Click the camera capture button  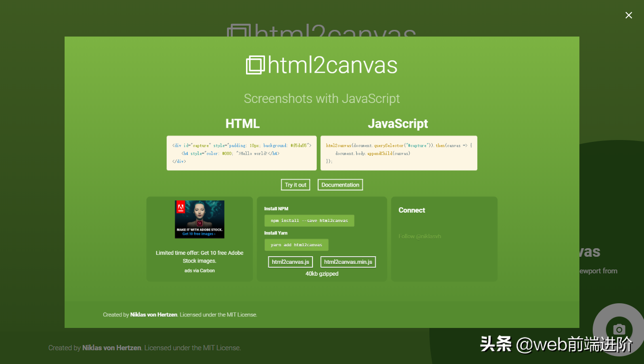tap(619, 329)
